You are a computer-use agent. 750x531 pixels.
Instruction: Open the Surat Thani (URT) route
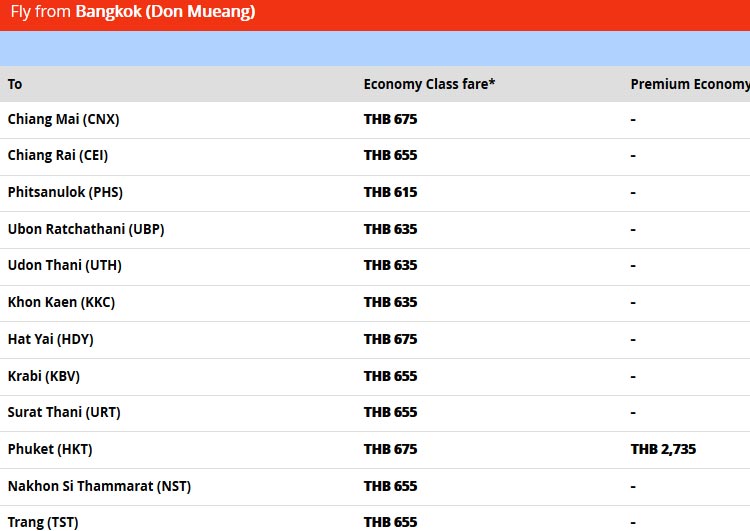click(x=64, y=412)
